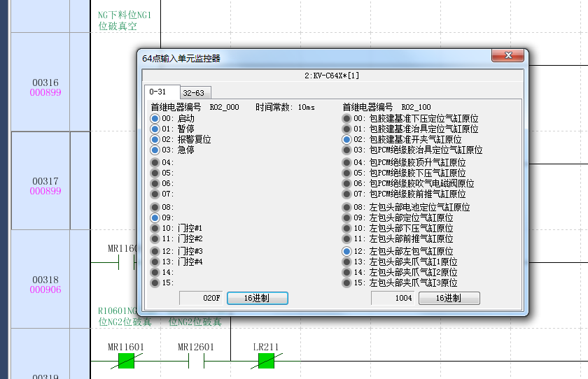Click indicator for 08: 左包头部电池定位气缸原位
This screenshot has height=379, width=588.
click(x=346, y=208)
